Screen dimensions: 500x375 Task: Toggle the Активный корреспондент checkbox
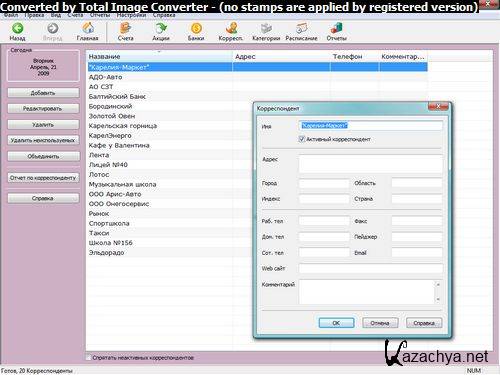pos(302,139)
